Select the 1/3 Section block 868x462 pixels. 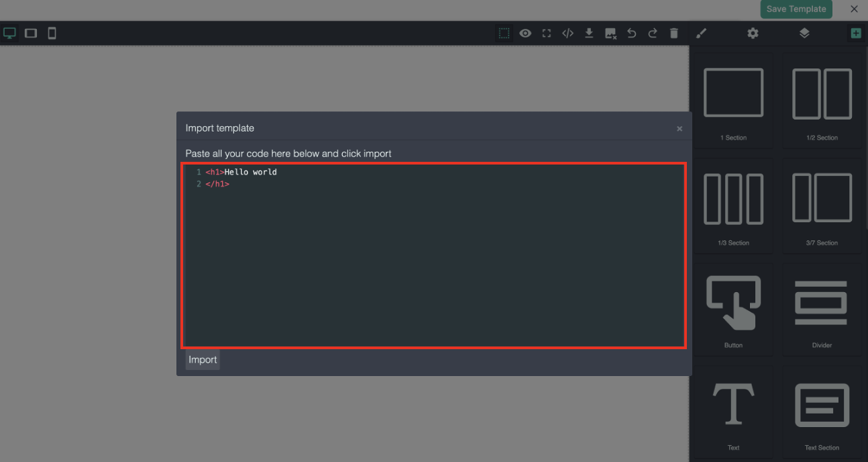coord(733,206)
